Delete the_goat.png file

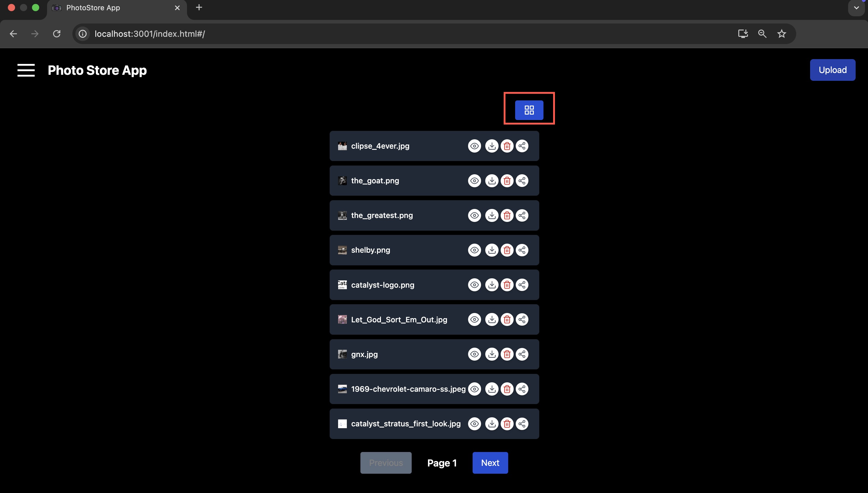pyautogui.click(x=507, y=181)
